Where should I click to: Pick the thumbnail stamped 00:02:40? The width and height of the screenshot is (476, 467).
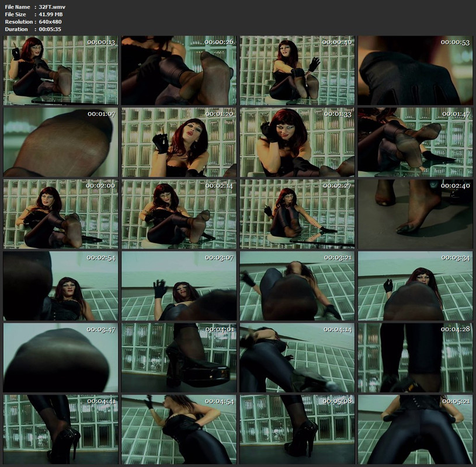pyautogui.click(x=415, y=214)
